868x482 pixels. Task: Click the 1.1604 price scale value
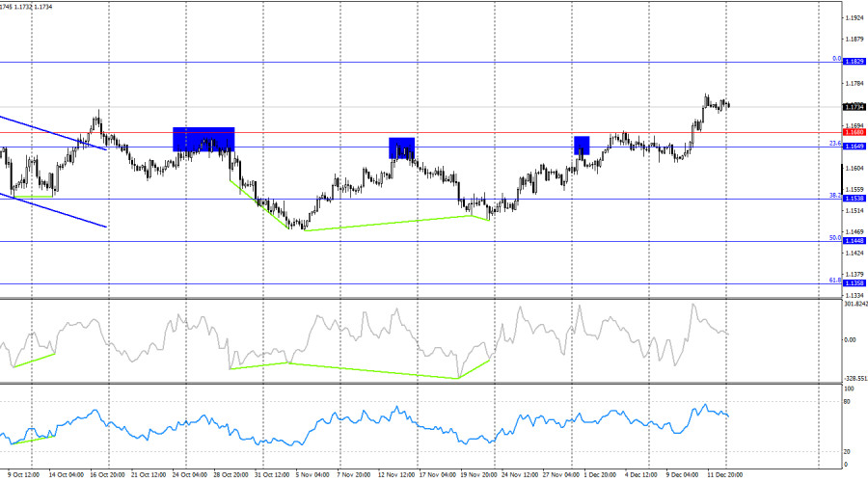click(854, 169)
